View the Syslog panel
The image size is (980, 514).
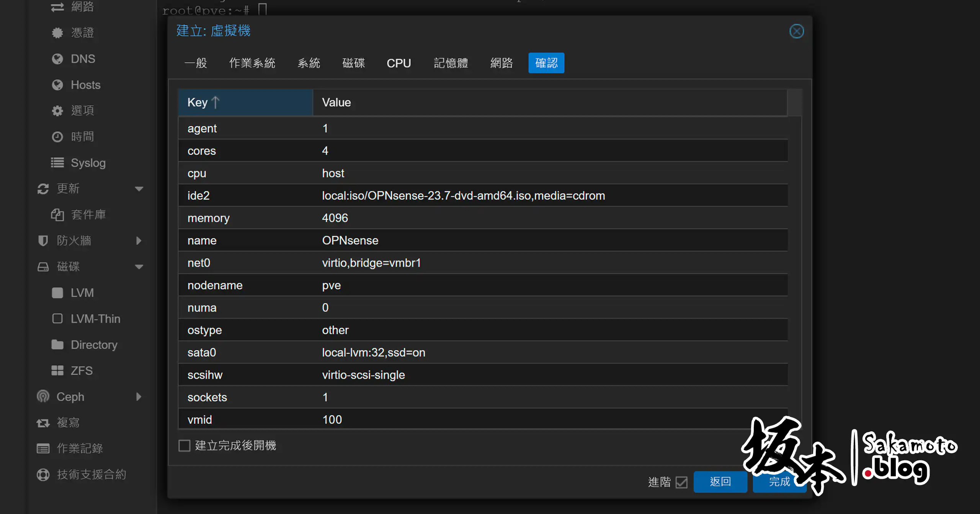click(x=88, y=163)
